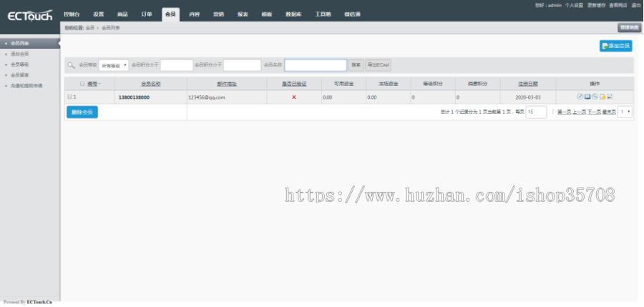Image resolution: width=644 pixels, height=307 pixels.
Task: Click the 会员名称 search input field
Action: point(316,65)
